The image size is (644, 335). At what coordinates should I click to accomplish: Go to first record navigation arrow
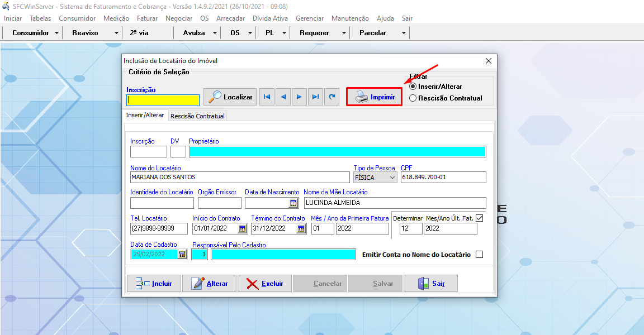click(267, 97)
